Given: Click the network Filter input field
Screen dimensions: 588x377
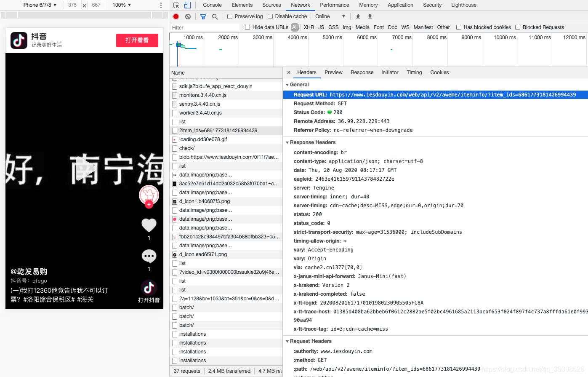Looking at the screenshot, I should pos(205,27).
